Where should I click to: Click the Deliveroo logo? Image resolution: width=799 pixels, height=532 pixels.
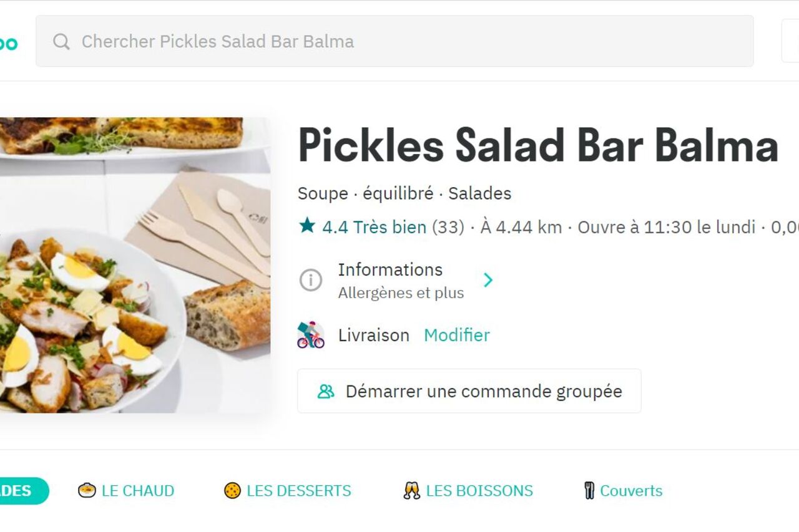[9, 43]
